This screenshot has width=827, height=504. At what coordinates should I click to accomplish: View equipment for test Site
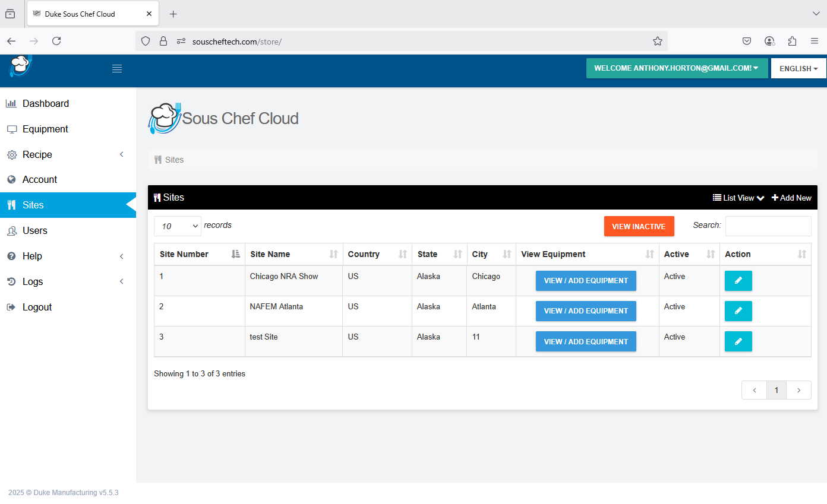pyautogui.click(x=586, y=341)
